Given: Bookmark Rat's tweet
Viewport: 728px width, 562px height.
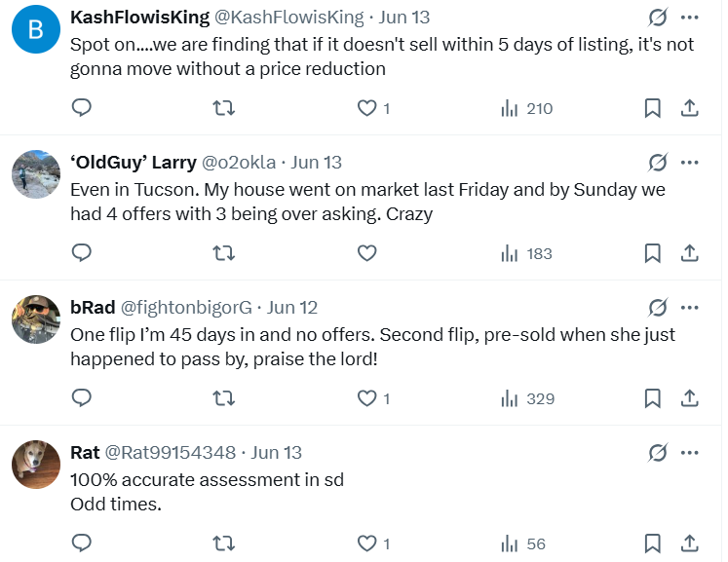Looking at the screenshot, I should (652, 543).
